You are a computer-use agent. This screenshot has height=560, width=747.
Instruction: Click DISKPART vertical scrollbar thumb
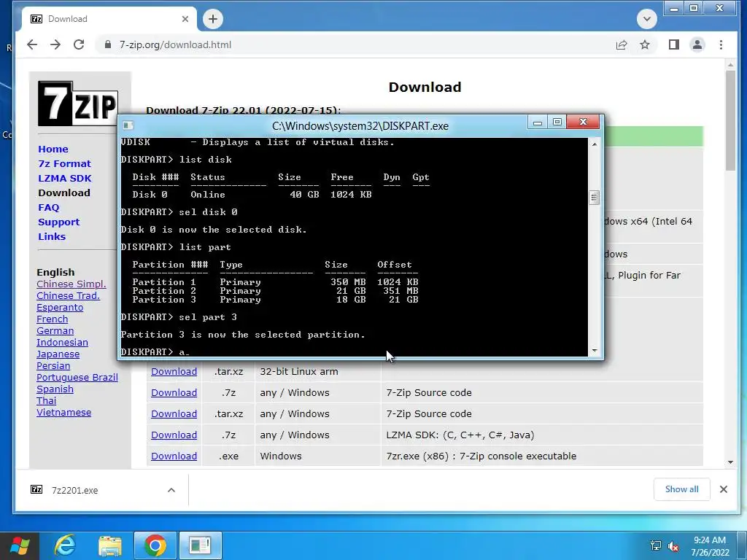click(x=594, y=197)
